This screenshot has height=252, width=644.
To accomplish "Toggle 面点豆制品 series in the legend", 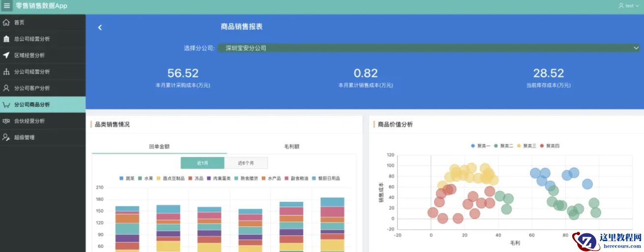I will [171, 178].
